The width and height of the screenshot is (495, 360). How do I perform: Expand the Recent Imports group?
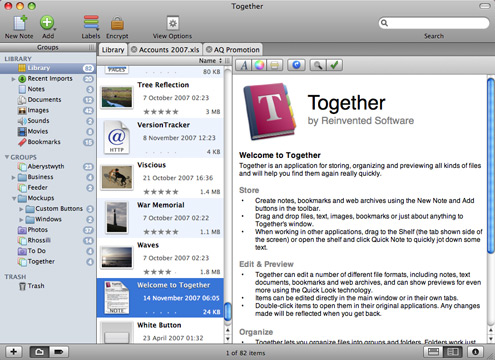(13, 79)
